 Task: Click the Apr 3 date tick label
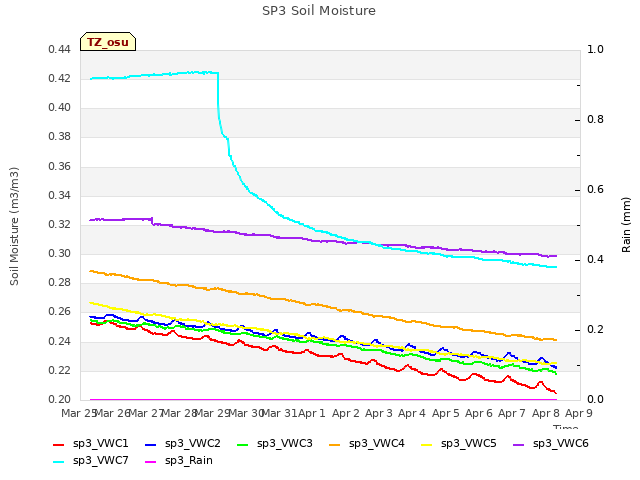point(379,413)
